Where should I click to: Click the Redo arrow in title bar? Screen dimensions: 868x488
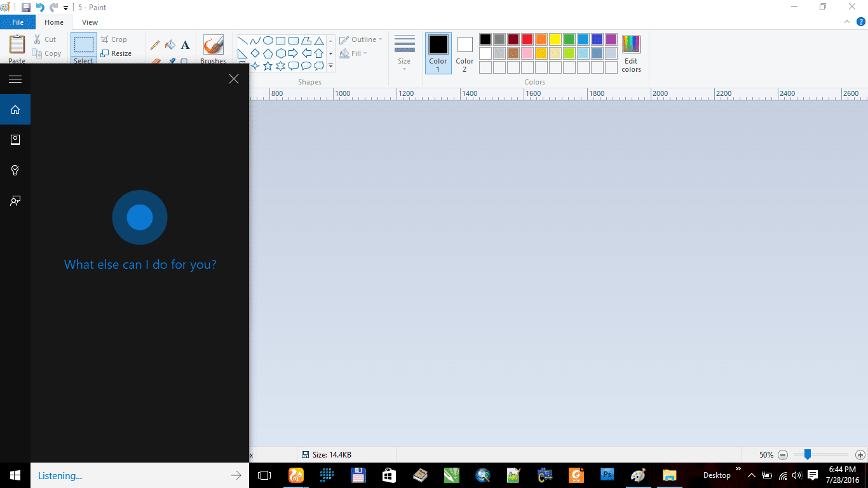54,8
